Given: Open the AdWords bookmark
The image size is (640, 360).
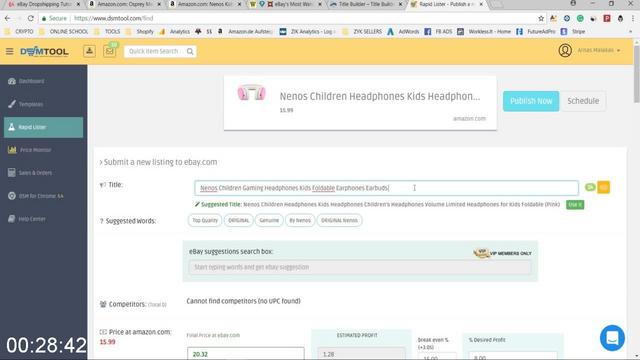Looking at the screenshot, I should 404,31.
